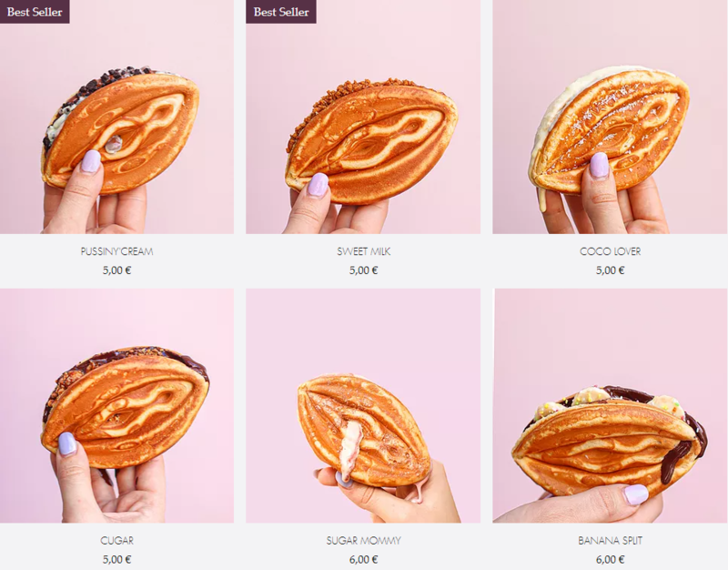The image size is (728, 570).
Task: Open the BANANA SPLIT product image
Action: click(x=610, y=405)
